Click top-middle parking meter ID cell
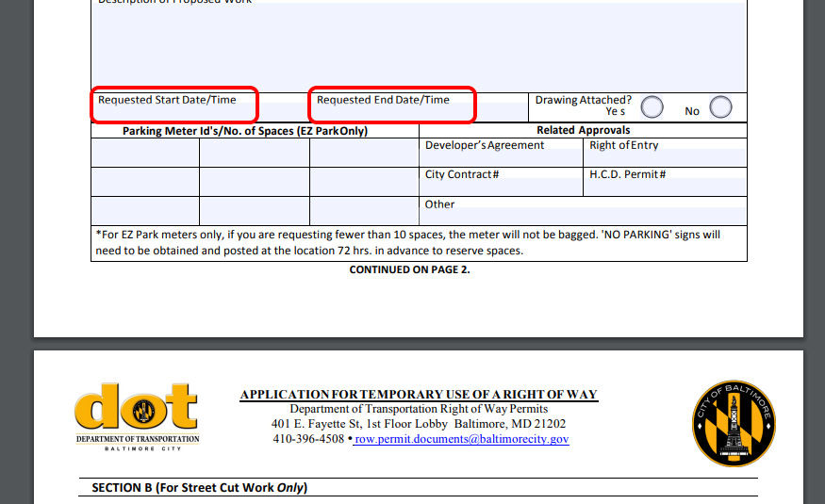Viewport: 825px width, 504px height. tap(255, 153)
